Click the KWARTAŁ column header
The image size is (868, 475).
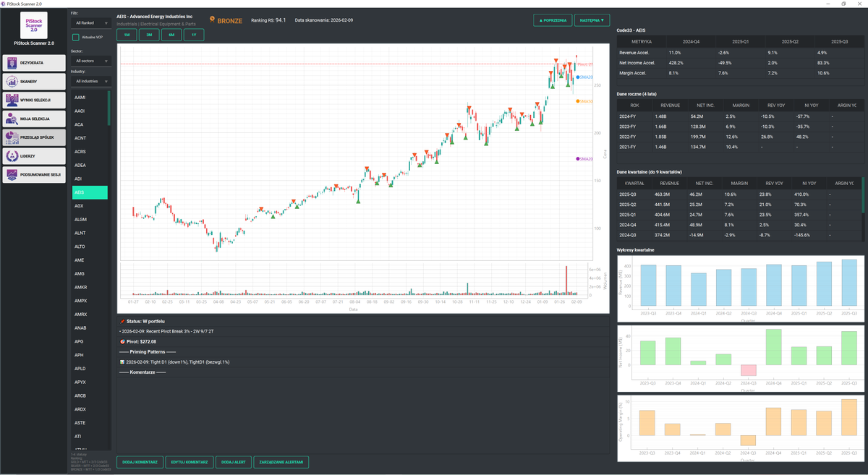pyautogui.click(x=634, y=183)
